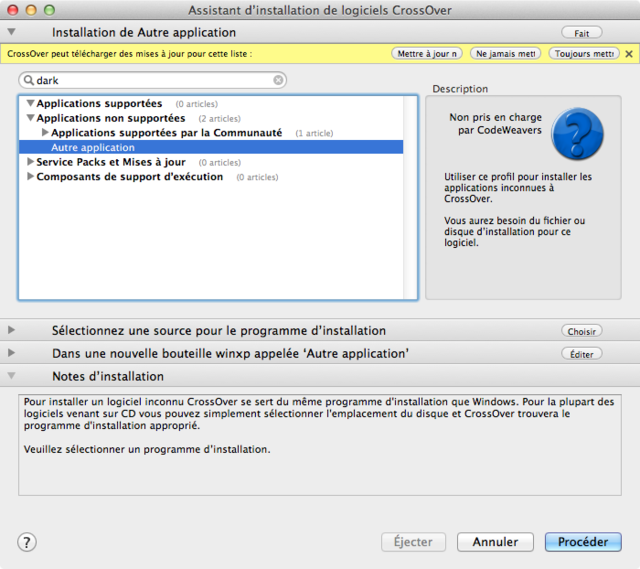The width and height of the screenshot is (640, 569).
Task: Open help with the question mark button
Action: (27, 542)
